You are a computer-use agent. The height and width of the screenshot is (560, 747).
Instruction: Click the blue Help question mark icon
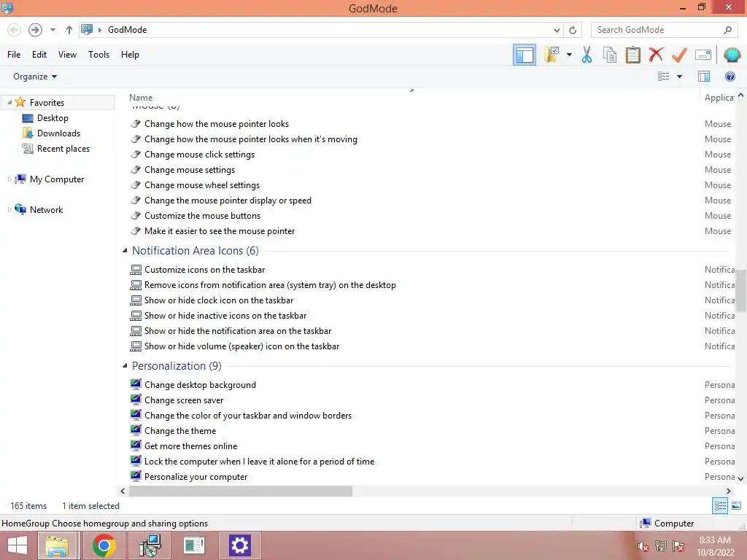(729, 77)
